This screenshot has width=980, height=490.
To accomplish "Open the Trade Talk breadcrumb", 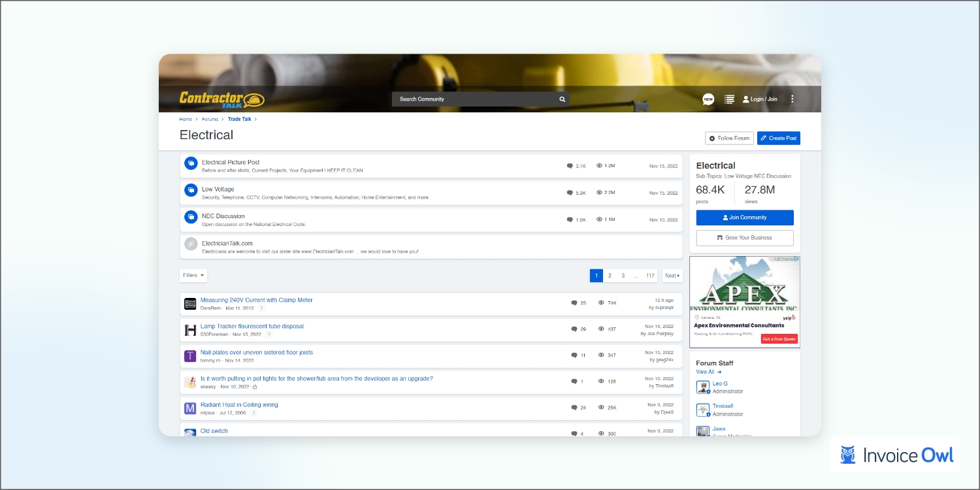I will pyautogui.click(x=239, y=120).
